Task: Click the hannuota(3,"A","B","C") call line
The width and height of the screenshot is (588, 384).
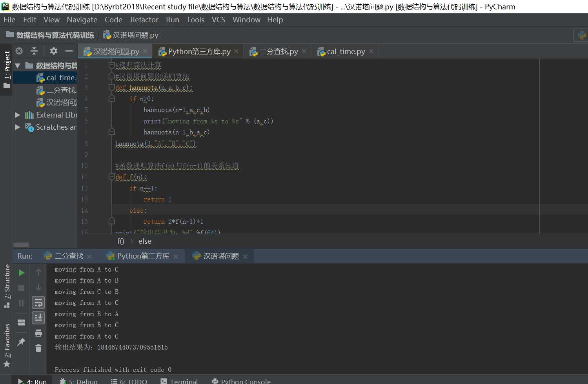Action: click(x=155, y=144)
